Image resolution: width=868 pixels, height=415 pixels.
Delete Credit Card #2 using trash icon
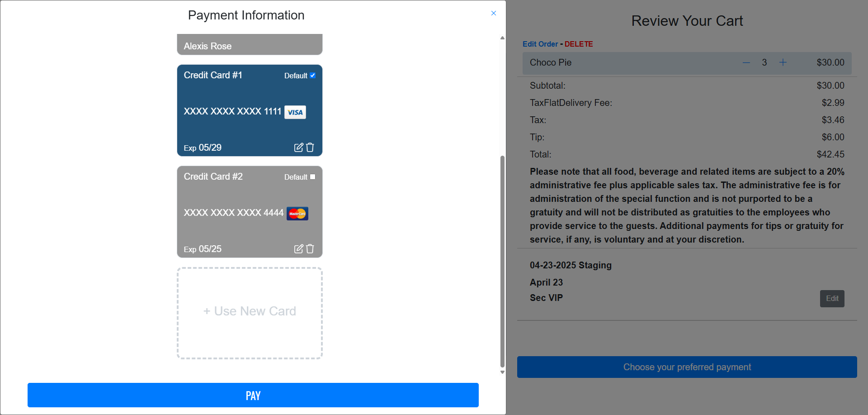(310, 248)
